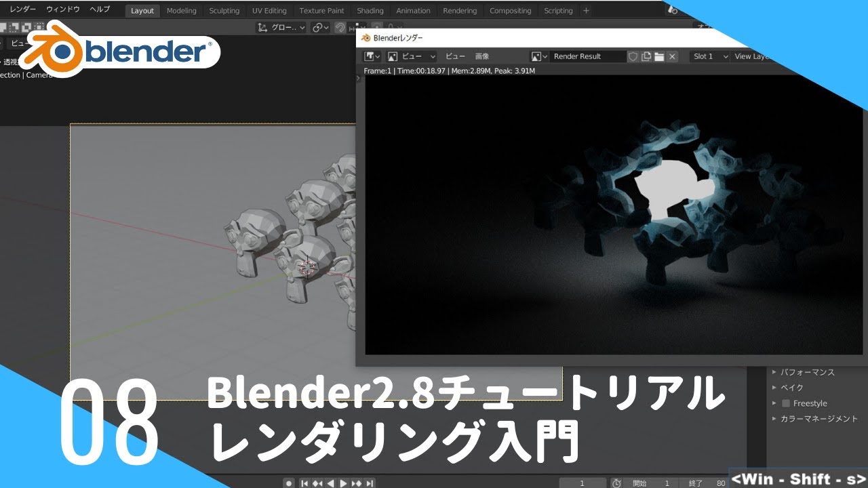Switch to the UV Editing workspace tab
Image resolution: width=868 pixels, height=488 pixels.
point(269,11)
